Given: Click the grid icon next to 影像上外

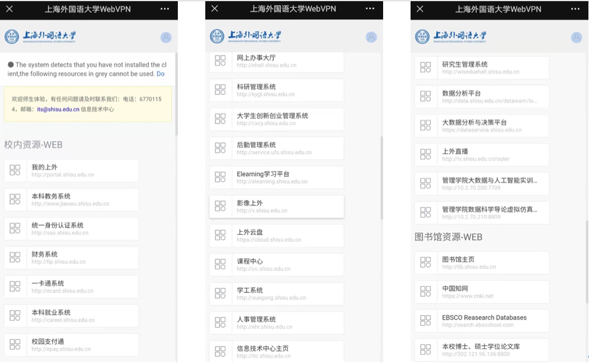Looking at the screenshot, I should (x=220, y=206).
